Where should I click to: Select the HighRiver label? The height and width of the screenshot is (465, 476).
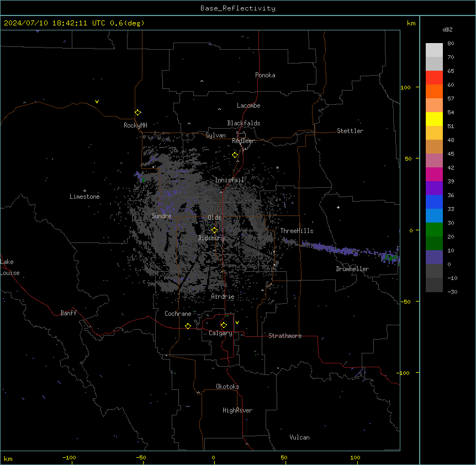[x=237, y=410]
